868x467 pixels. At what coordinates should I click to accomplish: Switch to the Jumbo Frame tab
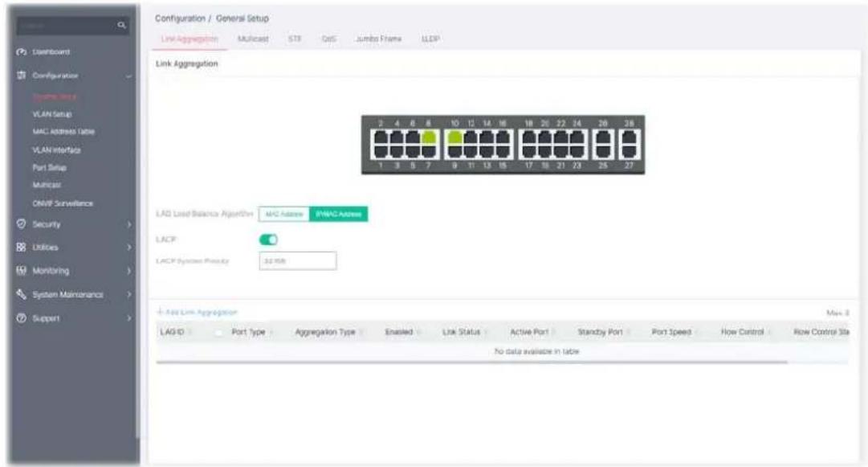pyautogui.click(x=379, y=39)
